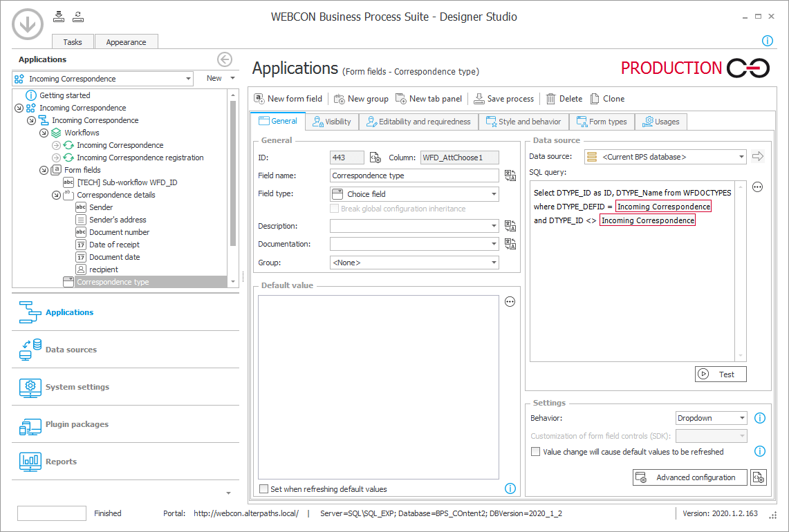The width and height of the screenshot is (789, 532).
Task: Click the Advanced configuration button
Action: [690, 477]
